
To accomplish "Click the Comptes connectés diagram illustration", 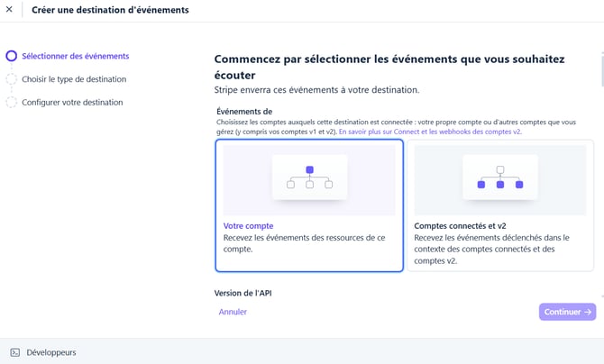I will 499,177.
